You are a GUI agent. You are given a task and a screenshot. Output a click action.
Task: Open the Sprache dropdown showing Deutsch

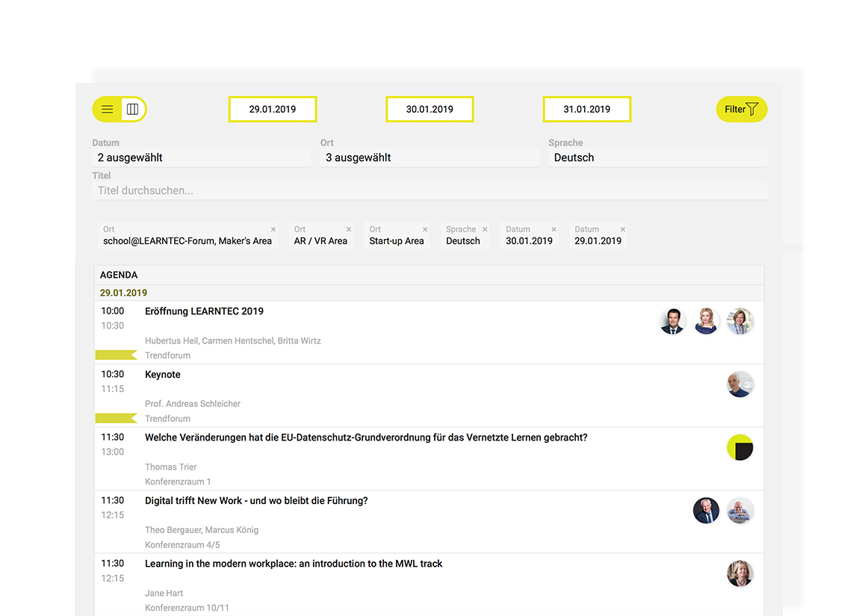click(658, 158)
